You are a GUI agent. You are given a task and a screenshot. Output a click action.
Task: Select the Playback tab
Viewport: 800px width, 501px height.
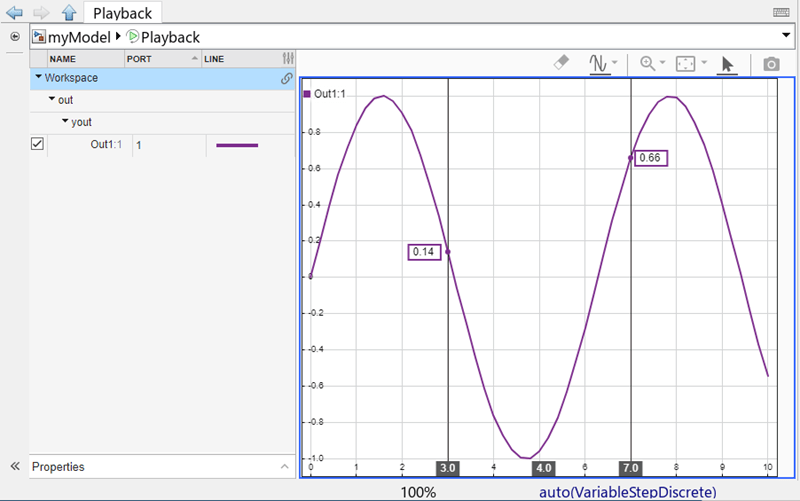122,13
